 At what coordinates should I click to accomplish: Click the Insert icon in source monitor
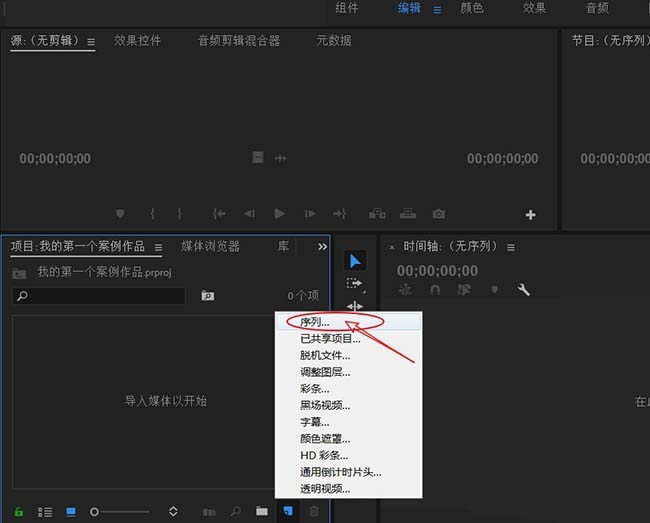(377, 214)
